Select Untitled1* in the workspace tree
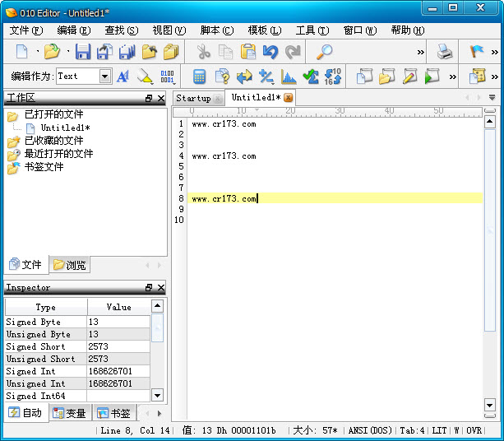This screenshot has width=504, height=441. [64, 128]
